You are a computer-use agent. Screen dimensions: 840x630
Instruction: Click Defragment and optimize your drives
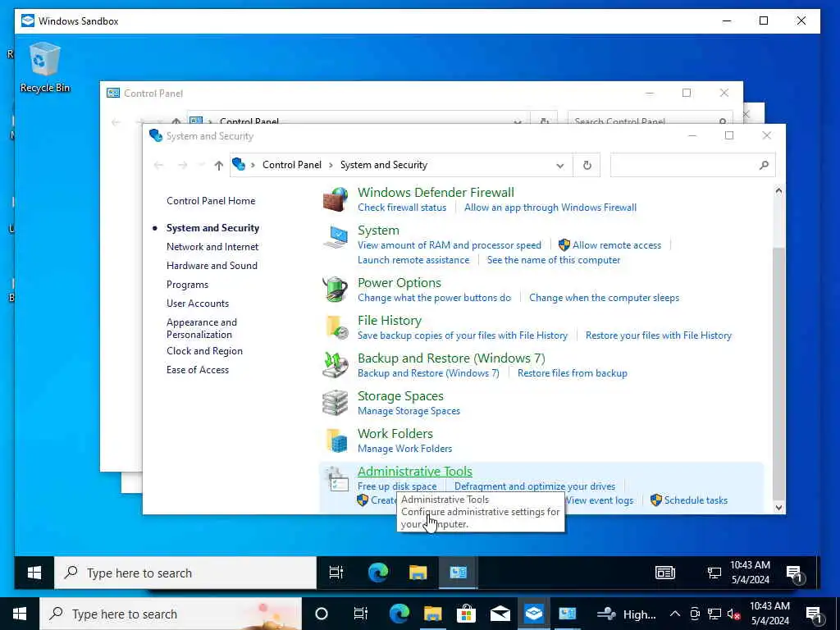(535, 486)
